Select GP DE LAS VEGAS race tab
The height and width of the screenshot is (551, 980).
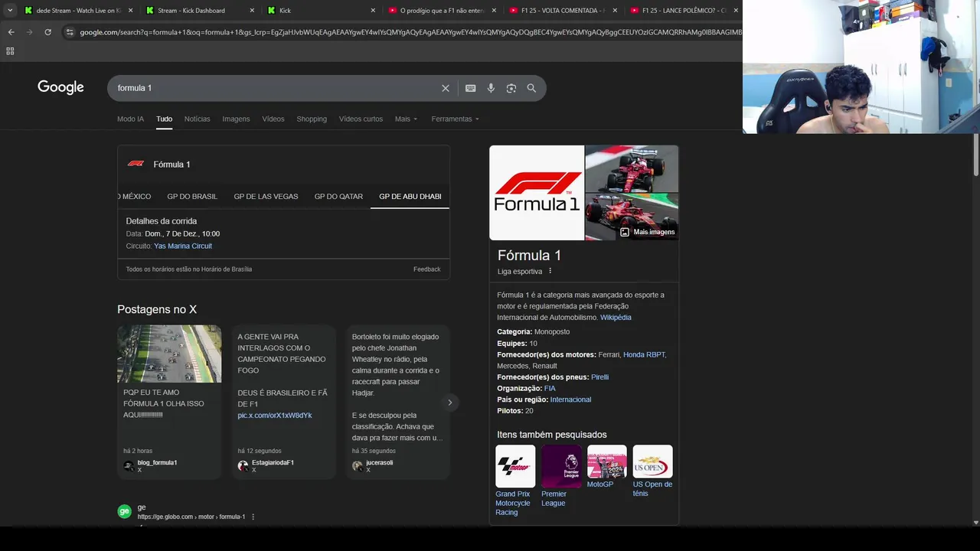[266, 197]
